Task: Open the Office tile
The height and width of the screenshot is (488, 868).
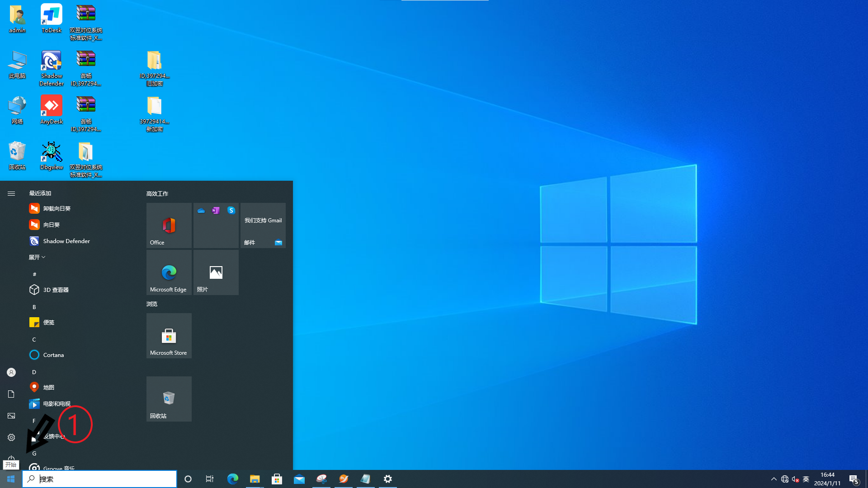Action: [x=169, y=225]
